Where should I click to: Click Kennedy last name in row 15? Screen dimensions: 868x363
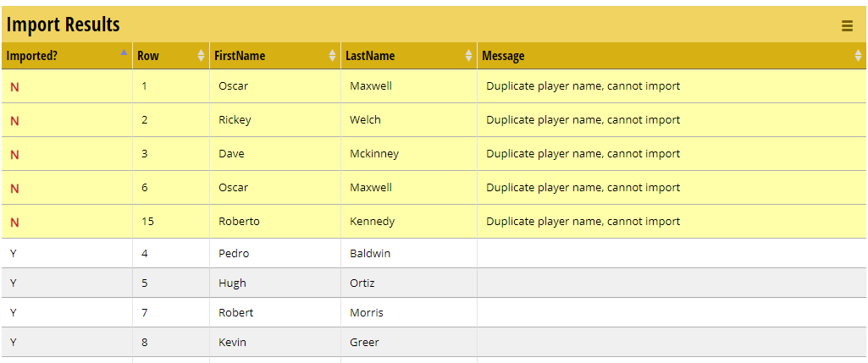(372, 222)
